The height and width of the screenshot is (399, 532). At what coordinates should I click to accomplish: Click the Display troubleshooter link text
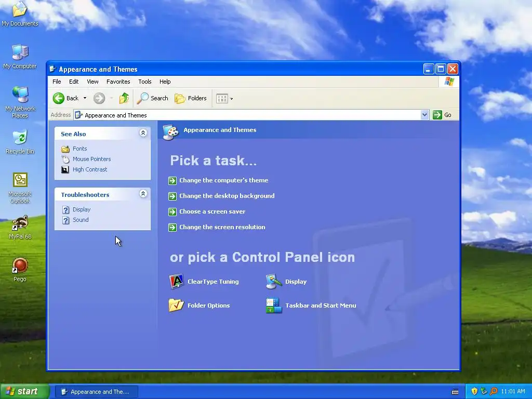[x=82, y=210]
